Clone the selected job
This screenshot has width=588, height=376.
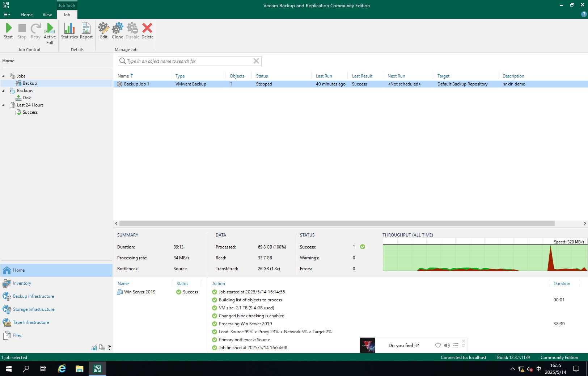[117, 31]
